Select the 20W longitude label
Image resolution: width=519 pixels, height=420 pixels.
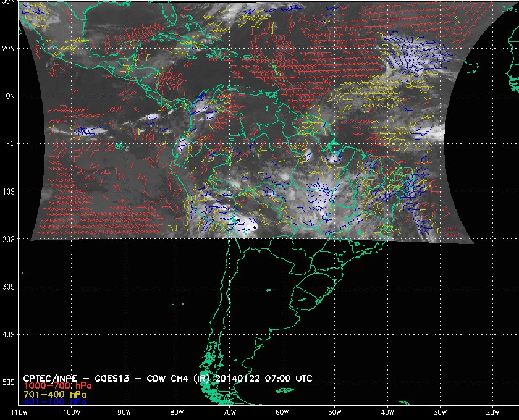pos(492,413)
